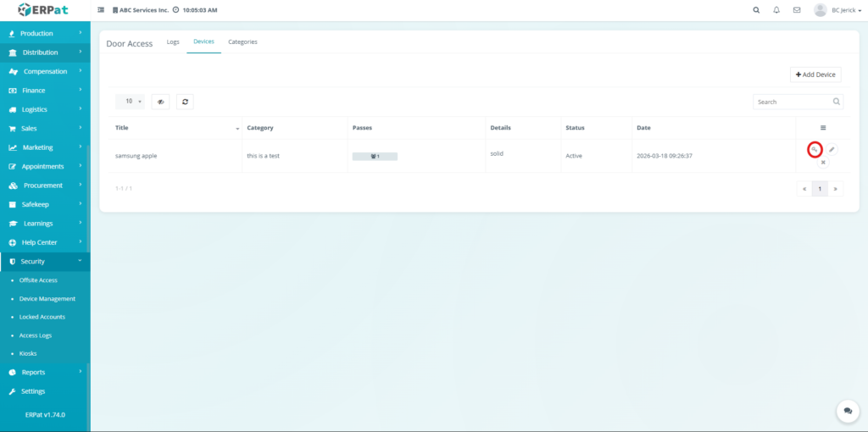Switch to the Categories tab
This screenshot has width=868, height=432.
click(x=242, y=42)
